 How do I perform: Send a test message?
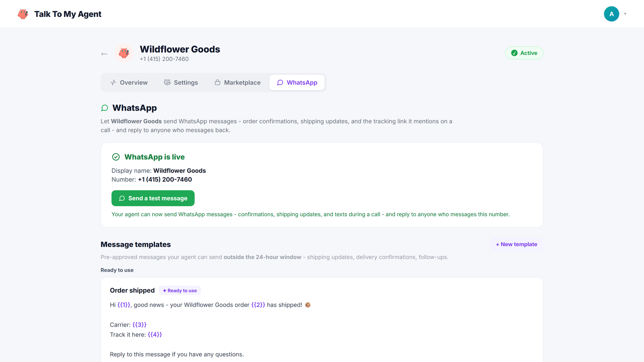pos(153,198)
